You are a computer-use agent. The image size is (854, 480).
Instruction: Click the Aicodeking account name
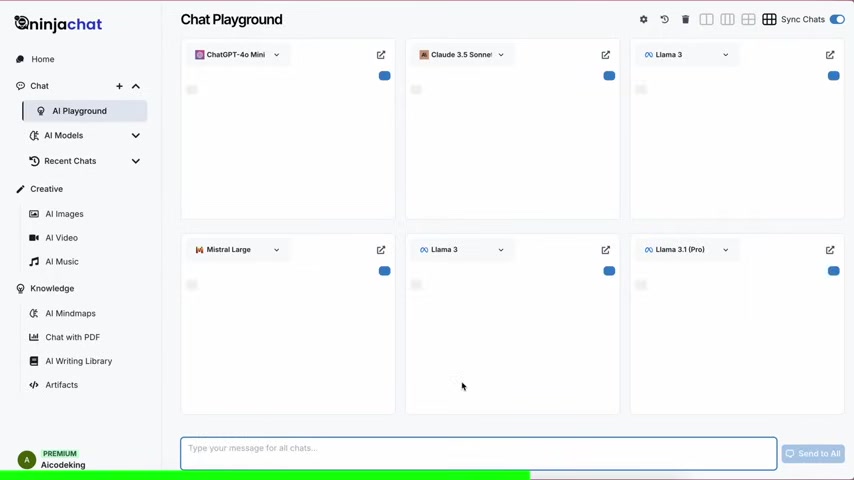(63, 465)
